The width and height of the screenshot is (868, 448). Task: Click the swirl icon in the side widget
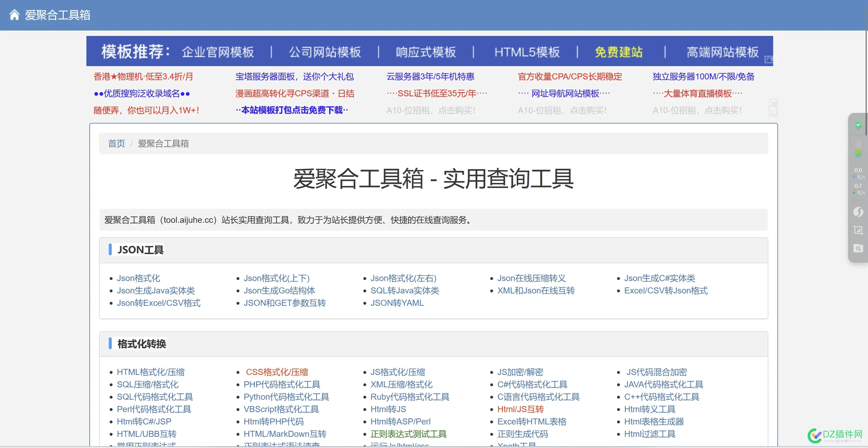pos(858,212)
